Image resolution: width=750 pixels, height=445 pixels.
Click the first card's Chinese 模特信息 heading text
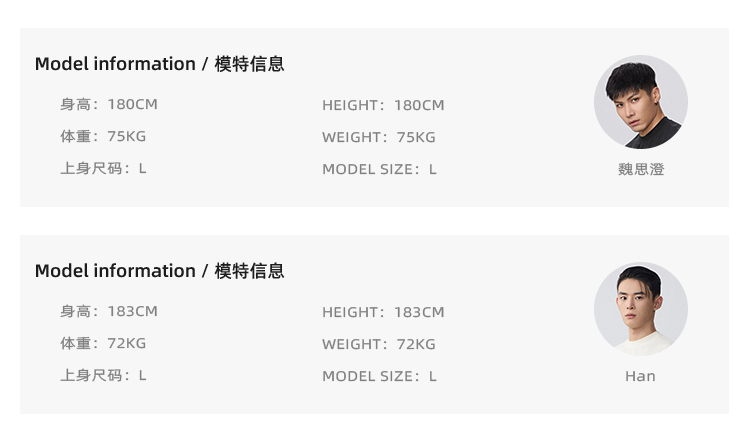click(x=250, y=64)
